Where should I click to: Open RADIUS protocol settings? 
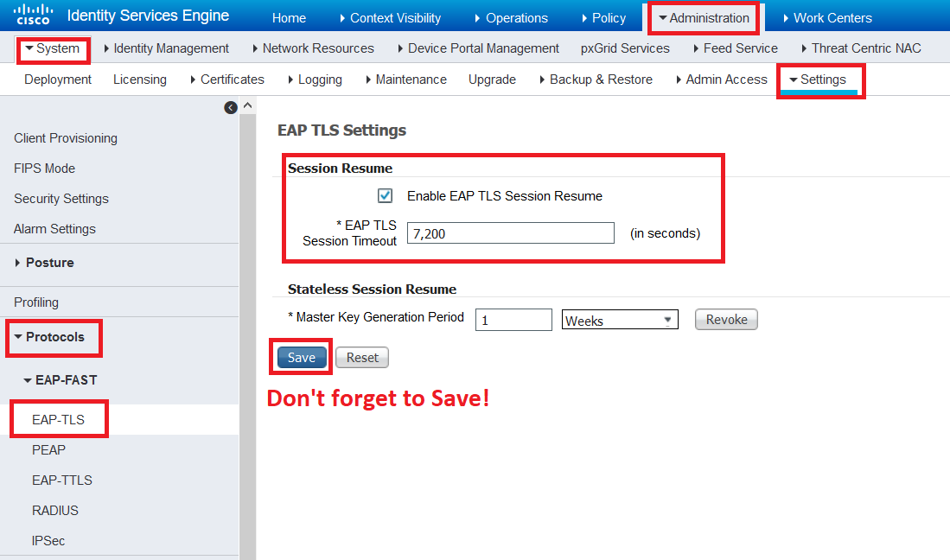[x=54, y=510]
